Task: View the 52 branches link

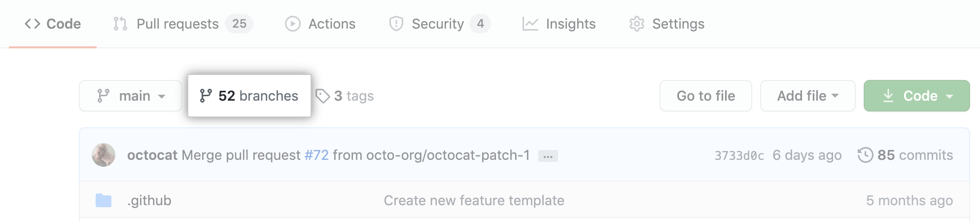Action: pos(249,96)
